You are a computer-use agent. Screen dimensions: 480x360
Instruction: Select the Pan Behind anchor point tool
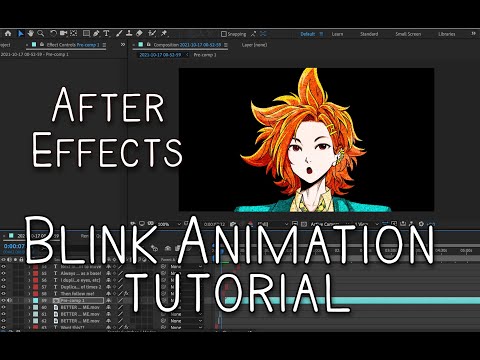coord(74,33)
